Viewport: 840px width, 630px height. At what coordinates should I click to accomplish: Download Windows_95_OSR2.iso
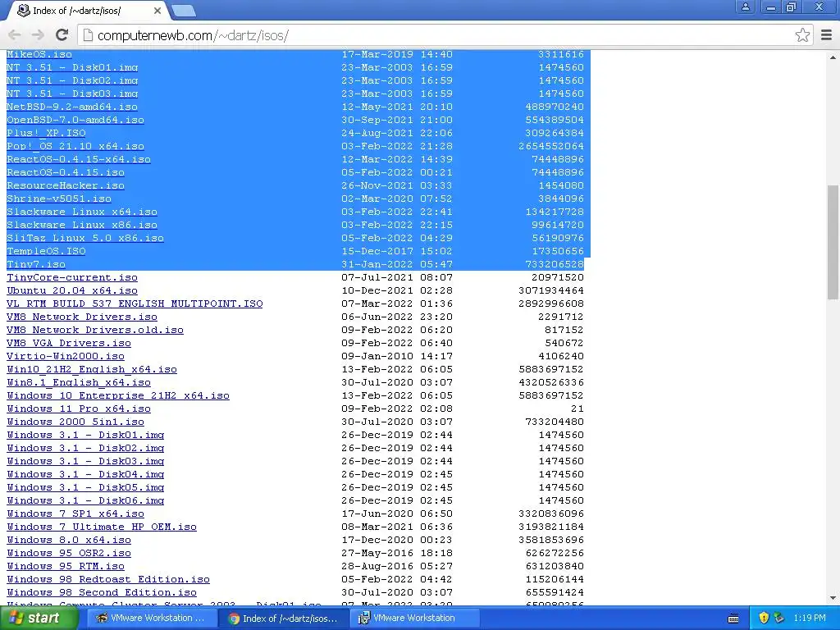tap(69, 553)
